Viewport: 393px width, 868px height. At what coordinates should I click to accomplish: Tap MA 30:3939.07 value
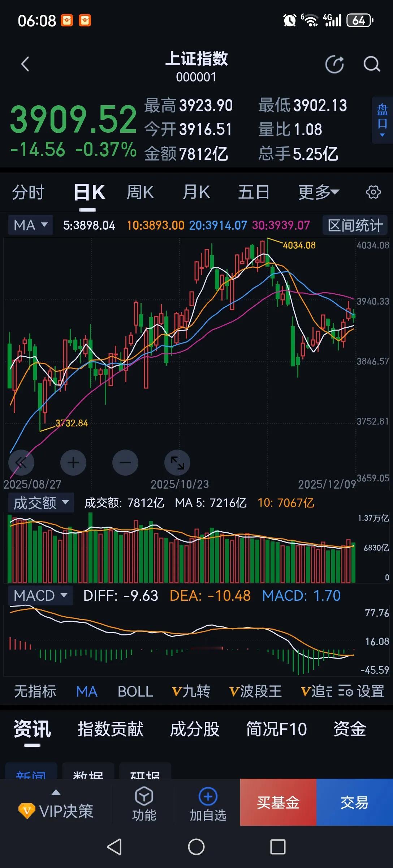click(x=281, y=225)
